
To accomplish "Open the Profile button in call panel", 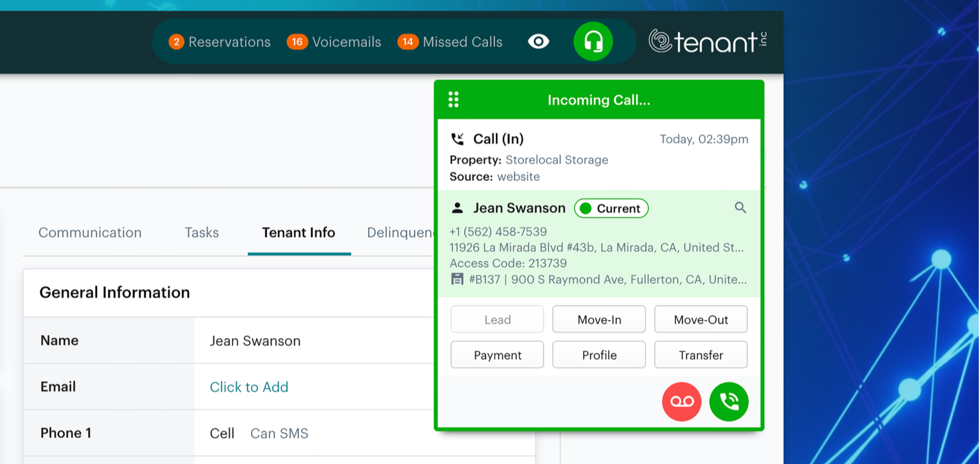I will 599,355.
